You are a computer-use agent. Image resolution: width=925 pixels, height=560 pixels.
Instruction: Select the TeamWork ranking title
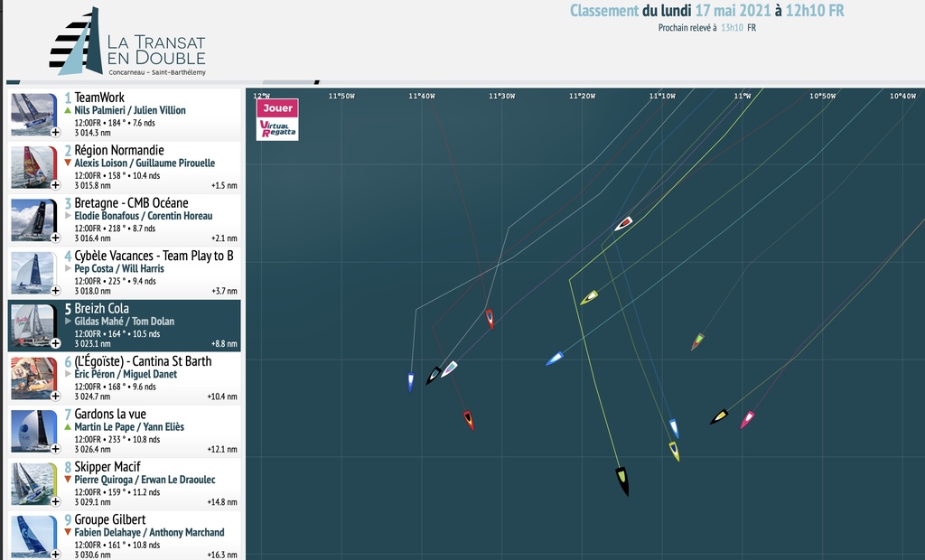[x=99, y=98]
